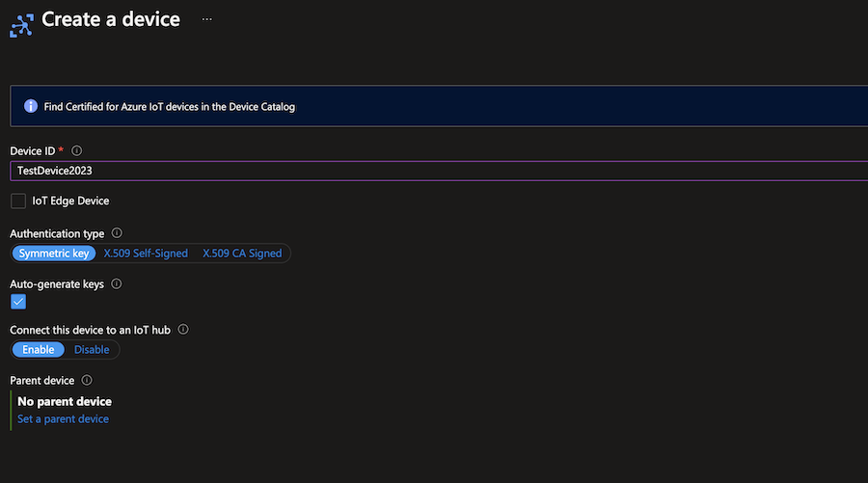Select Symmetric key authentication
Screen dimensions: 868x483
point(54,254)
